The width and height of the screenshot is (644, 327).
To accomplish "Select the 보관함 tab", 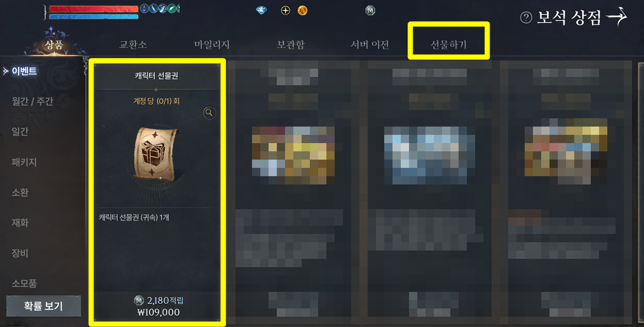I will tap(291, 44).
